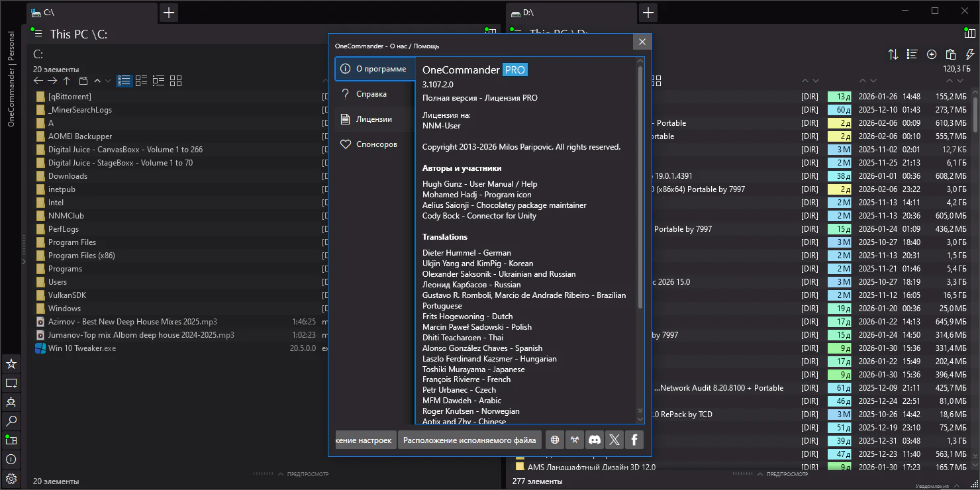Add a new tab next to C:\ tab
Screen dimensions: 980x490
(x=169, y=13)
